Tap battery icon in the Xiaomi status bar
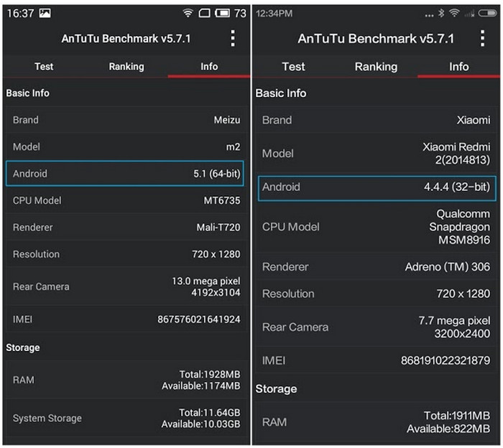This screenshot has height=448, width=503. click(488, 13)
